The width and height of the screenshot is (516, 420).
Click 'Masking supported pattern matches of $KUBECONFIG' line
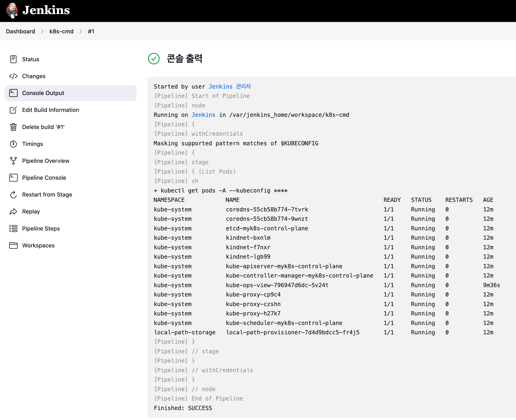(236, 143)
